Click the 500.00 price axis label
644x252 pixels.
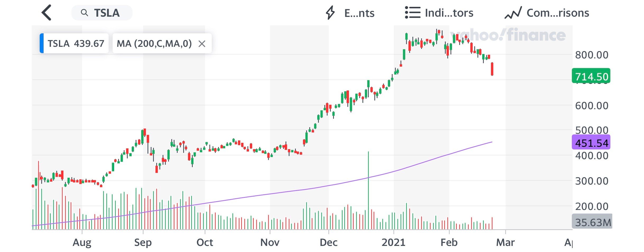592,130
